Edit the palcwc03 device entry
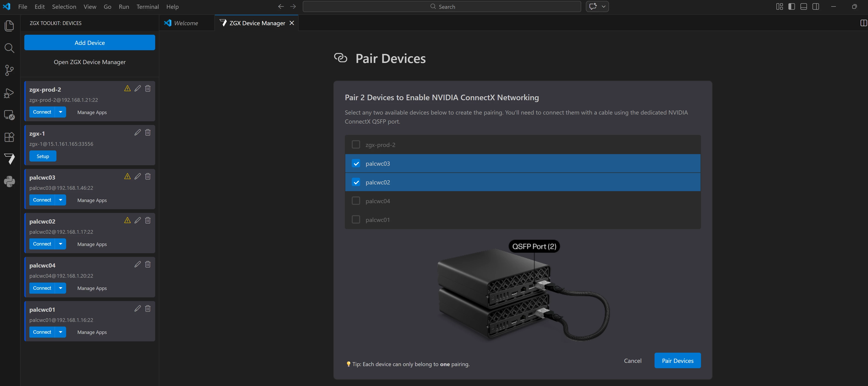This screenshot has height=386, width=868. 137,176
